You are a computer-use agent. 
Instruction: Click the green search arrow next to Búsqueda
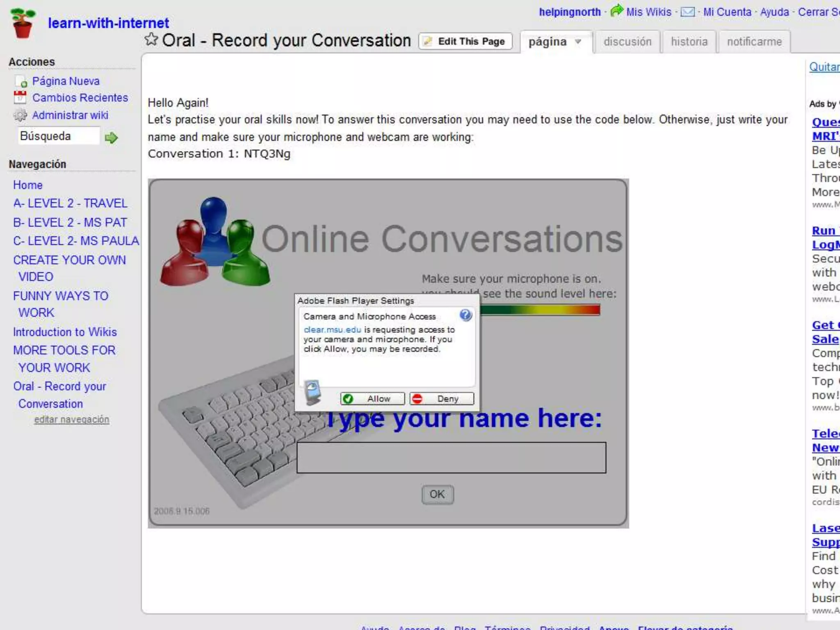(x=111, y=138)
